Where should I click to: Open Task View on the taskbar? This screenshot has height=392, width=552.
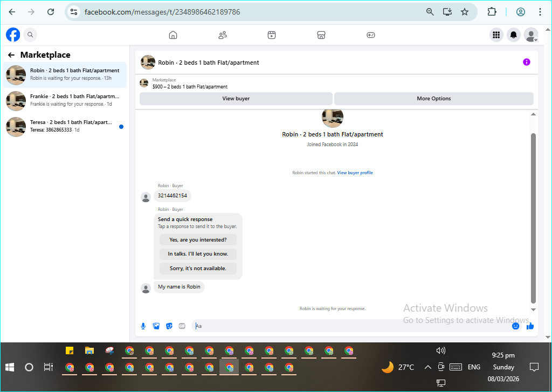(48, 367)
